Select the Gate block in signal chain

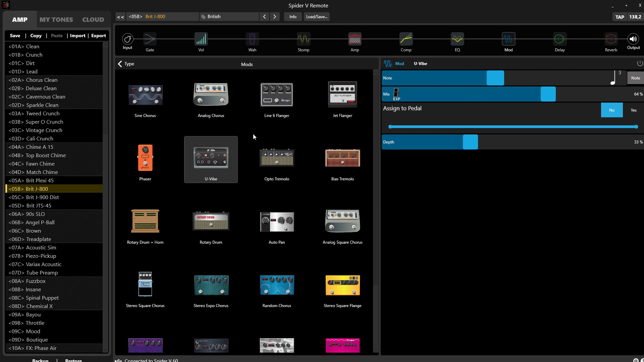[150, 40]
